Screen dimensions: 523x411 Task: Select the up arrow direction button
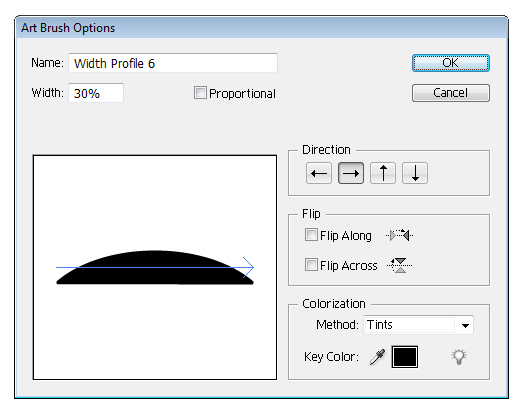tap(383, 173)
